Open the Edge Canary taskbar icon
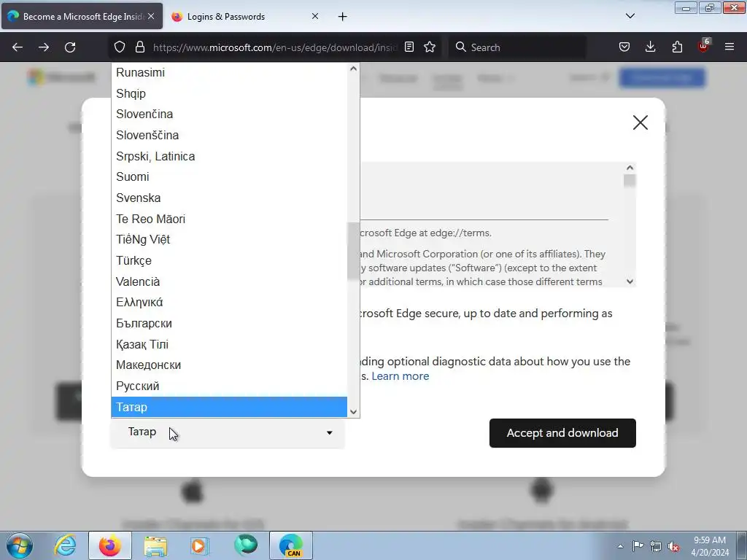 291,545
